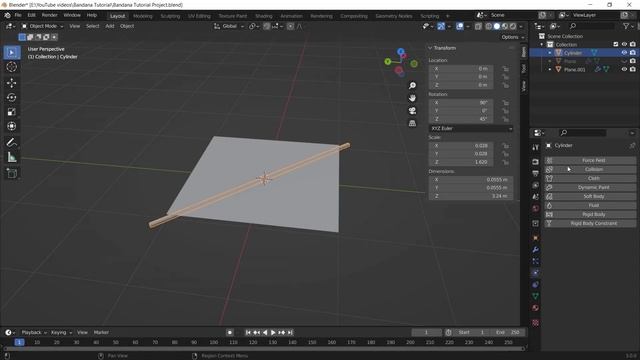Open the Edit menu
Image resolution: width=640 pixels, height=360 pixels.
(31, 15)
